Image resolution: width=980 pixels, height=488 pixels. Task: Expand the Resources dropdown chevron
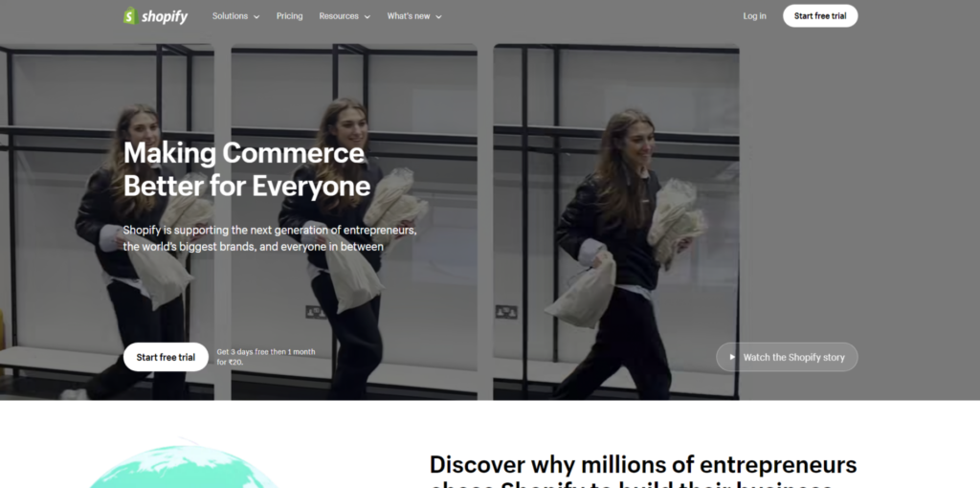click(367, 17)
